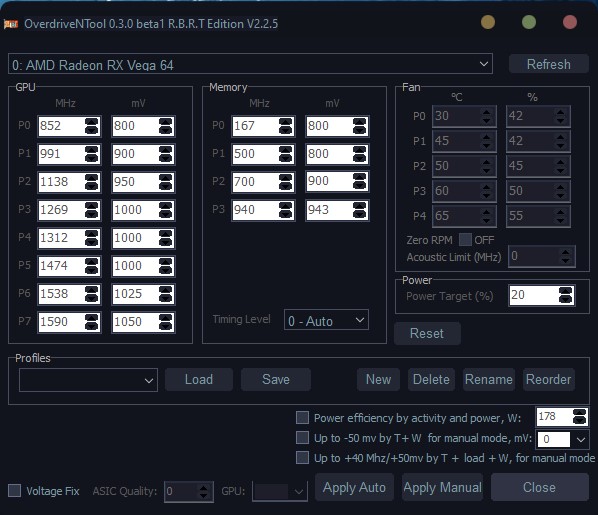Click the Close button at bottom right
The height and width of the screenshot is (515, 598).
[539, 487]
